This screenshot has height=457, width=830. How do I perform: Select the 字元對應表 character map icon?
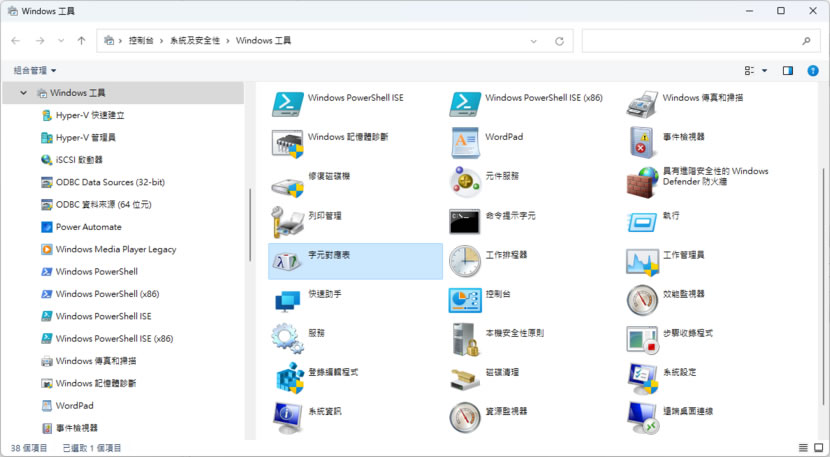tap(287, 261)
